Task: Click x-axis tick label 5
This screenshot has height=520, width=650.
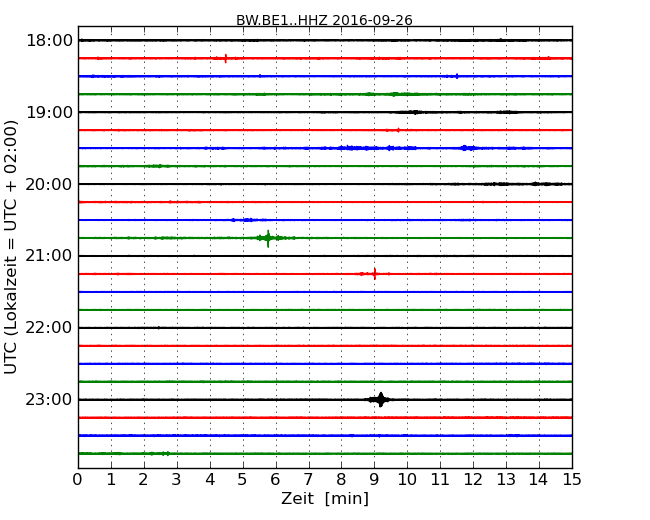Action: click(242, 479)
